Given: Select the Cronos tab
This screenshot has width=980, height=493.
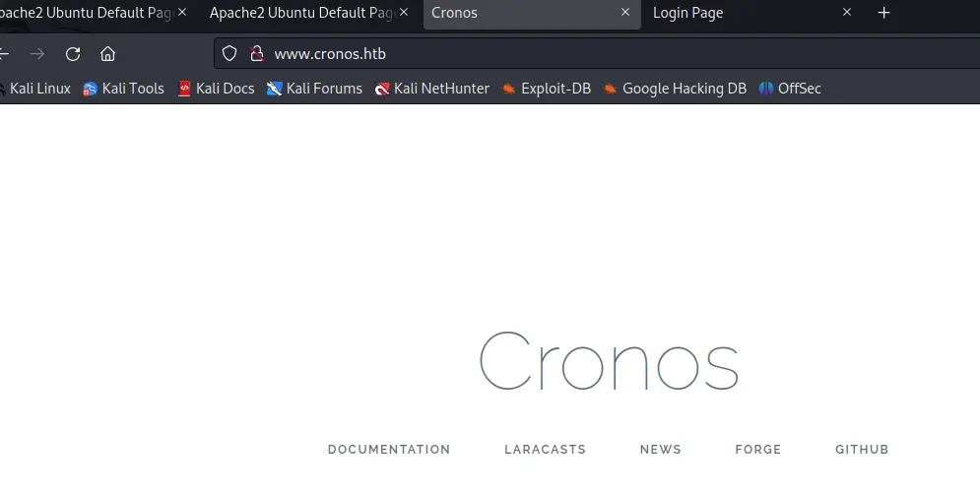Looking at the screenshot, I should pos(532,13).
